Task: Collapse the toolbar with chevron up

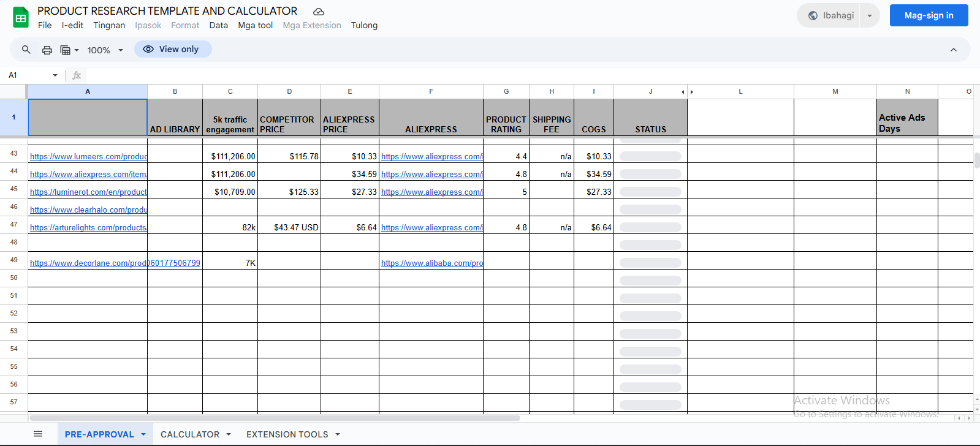Action: [954, 50]
